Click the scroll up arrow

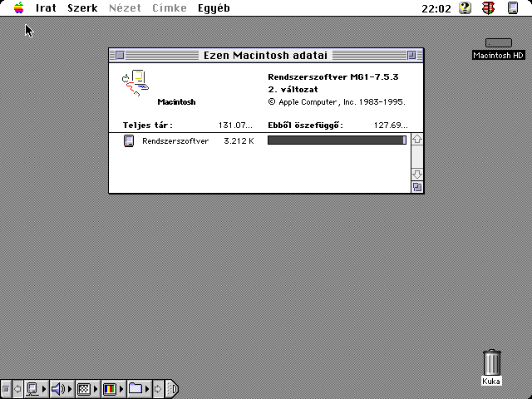tap(417, 139)
